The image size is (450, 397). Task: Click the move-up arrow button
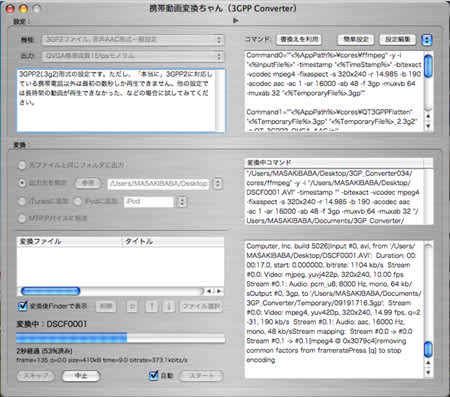tap(151, 307)
